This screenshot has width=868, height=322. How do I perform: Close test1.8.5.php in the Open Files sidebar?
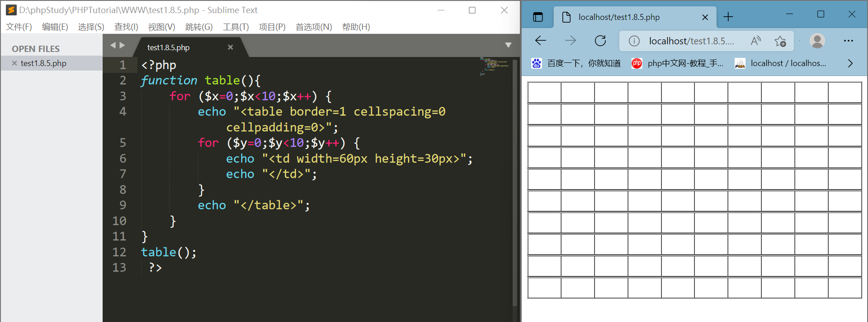[x=14, y=63]
